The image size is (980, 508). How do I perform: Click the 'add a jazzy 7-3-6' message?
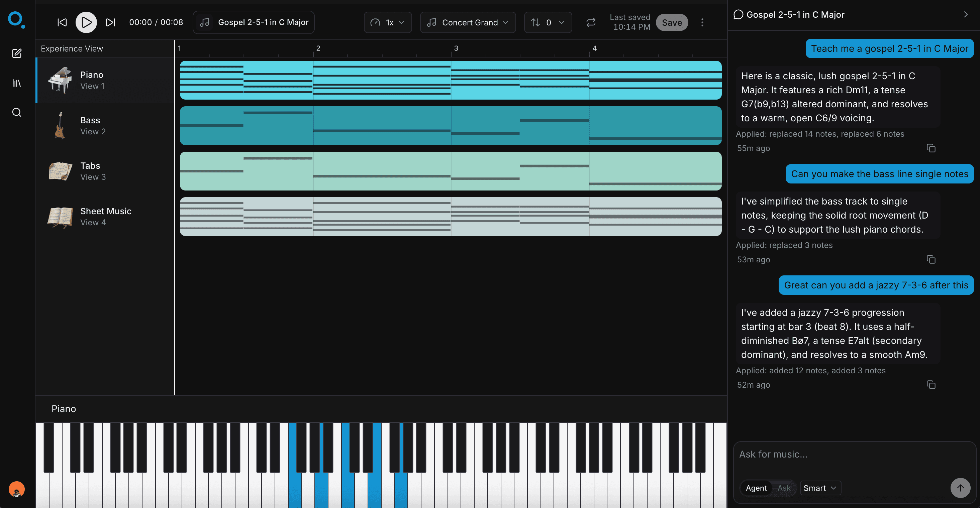coord(876,285)
